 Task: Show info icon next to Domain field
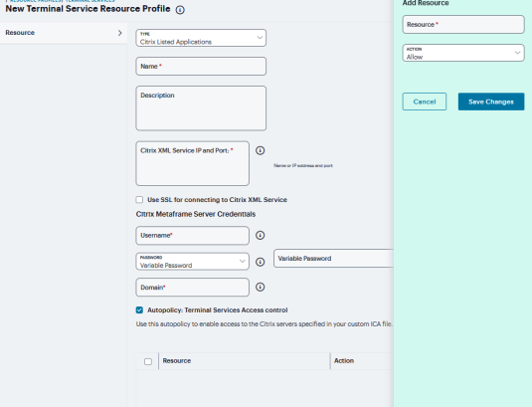(260, 288)
